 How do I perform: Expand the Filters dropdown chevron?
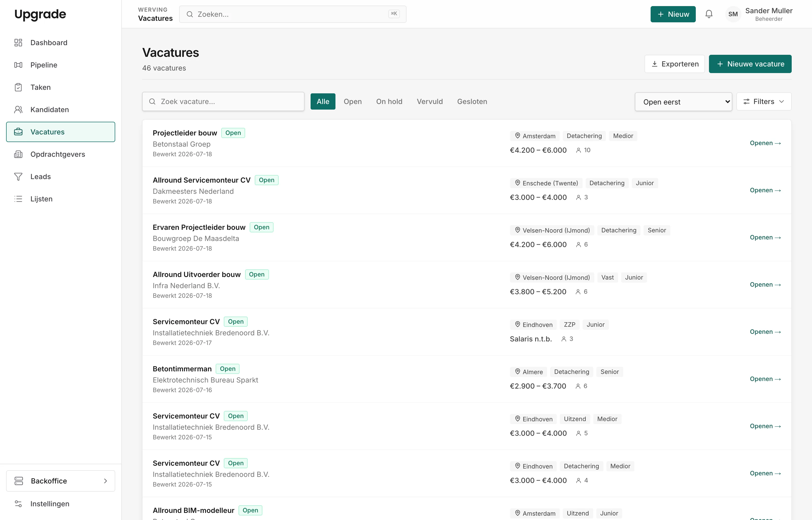782,101
